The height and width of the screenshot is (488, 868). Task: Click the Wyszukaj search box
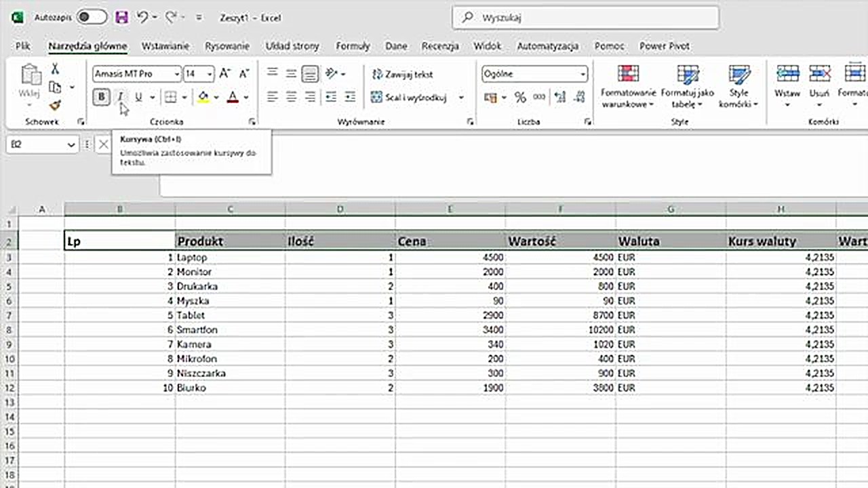pos(586,18)
